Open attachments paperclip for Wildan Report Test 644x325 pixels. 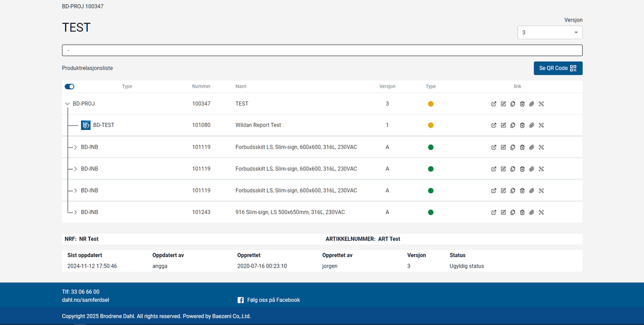pos(532,125)
